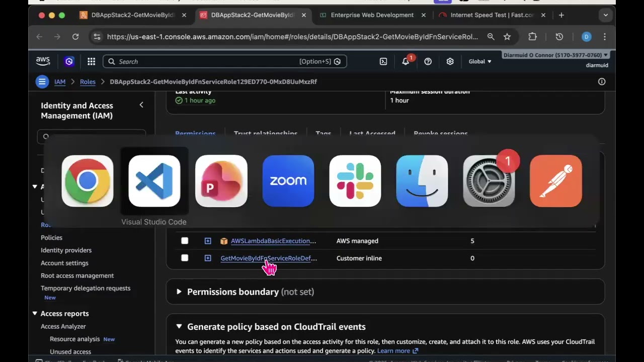Viewport: 644px width, 362px height.
Task: Open GetMovieByIdFnServiceRoleDef policy link
Action: coord(269,258)
